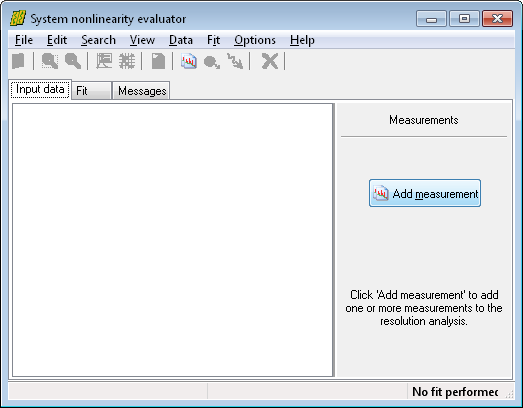Viewport: 523px width, 408px height.
Task: Click inside the empty white plot area
Action: (173, 240)
